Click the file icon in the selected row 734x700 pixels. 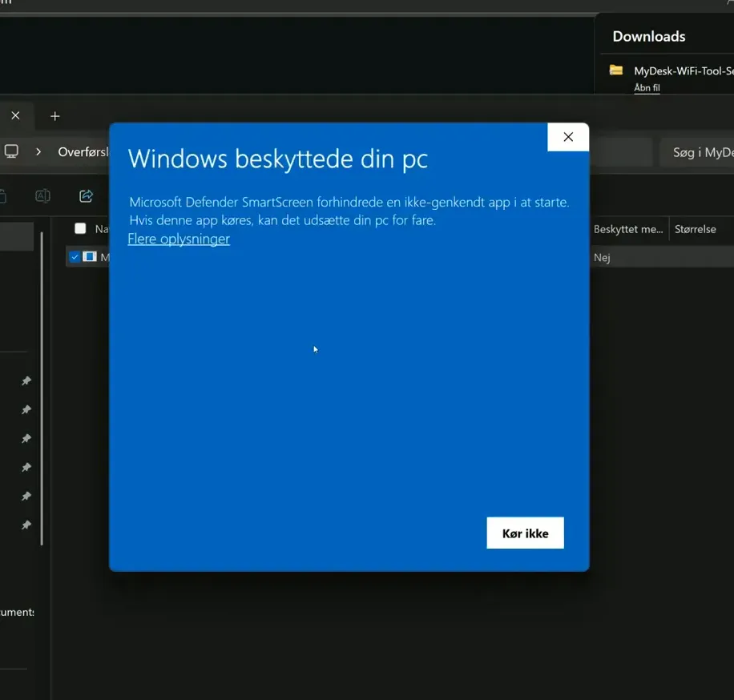point(90,256)
